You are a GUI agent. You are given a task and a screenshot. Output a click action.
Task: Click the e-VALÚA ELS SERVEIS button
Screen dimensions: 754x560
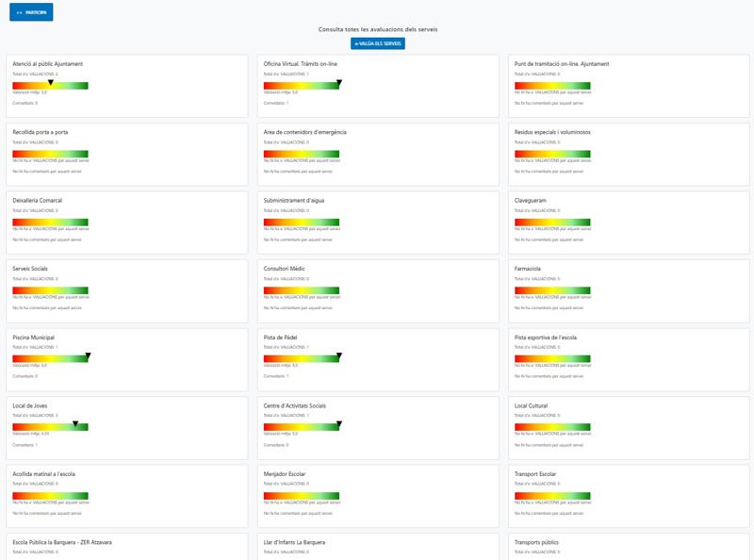tap(378, 43)
